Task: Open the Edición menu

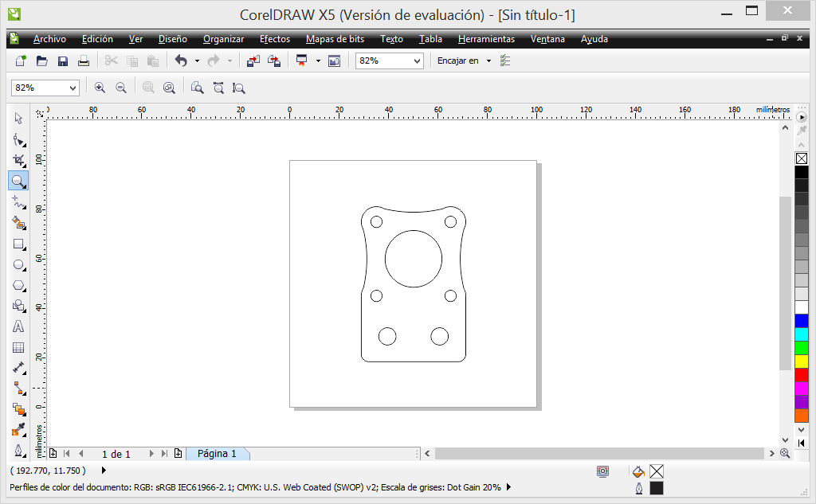Action: pyautogui.click(x=97, y=39)
